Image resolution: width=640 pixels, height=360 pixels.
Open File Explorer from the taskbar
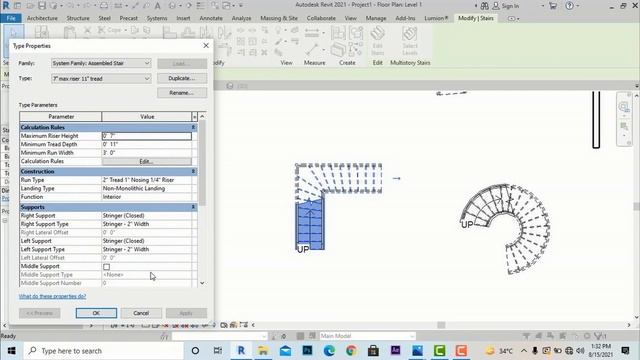coord(263,351)
